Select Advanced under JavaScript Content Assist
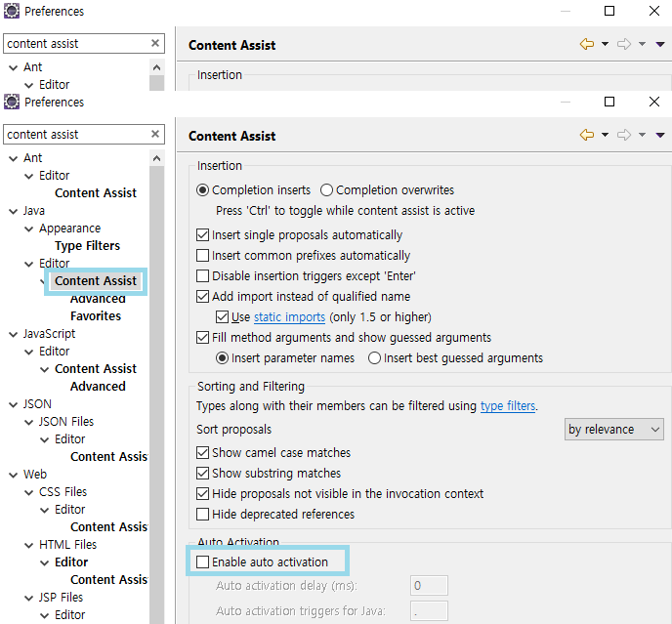 click(98, 386)
